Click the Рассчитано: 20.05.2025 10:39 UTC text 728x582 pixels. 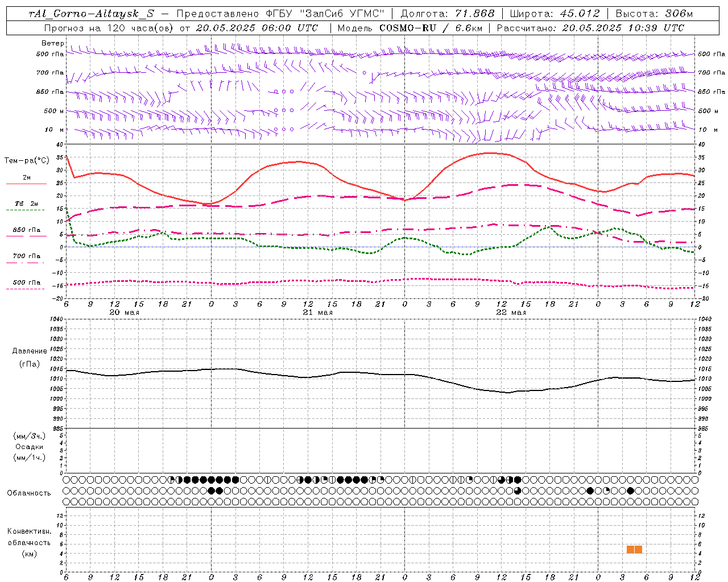click(590, 28)
